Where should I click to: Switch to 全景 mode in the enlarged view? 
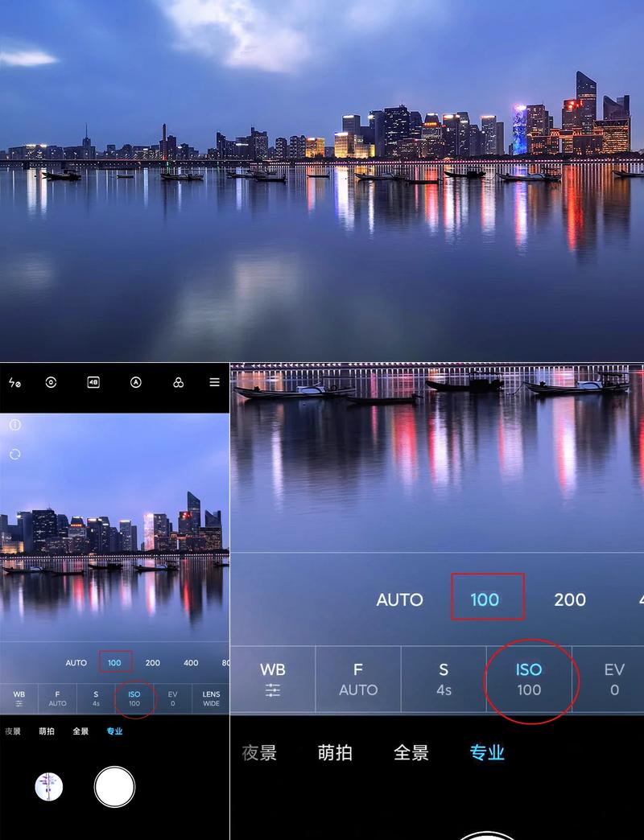411,752
